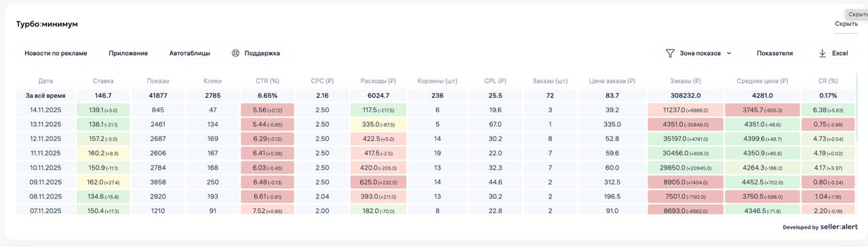868x247 pixels.
Task: Open the Автотаблицы button
Action: [x=190, y=53]
